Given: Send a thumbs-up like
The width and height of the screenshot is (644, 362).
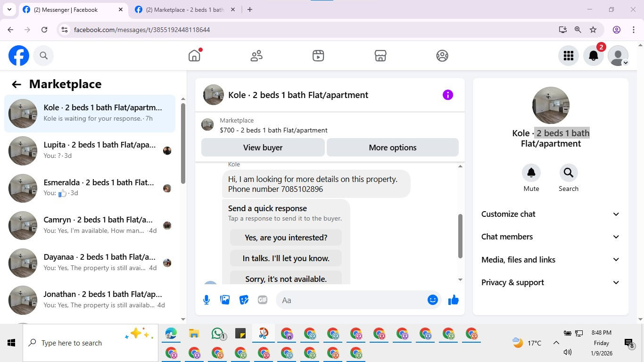Looking at the screenshot, I should tap(454, 300).
